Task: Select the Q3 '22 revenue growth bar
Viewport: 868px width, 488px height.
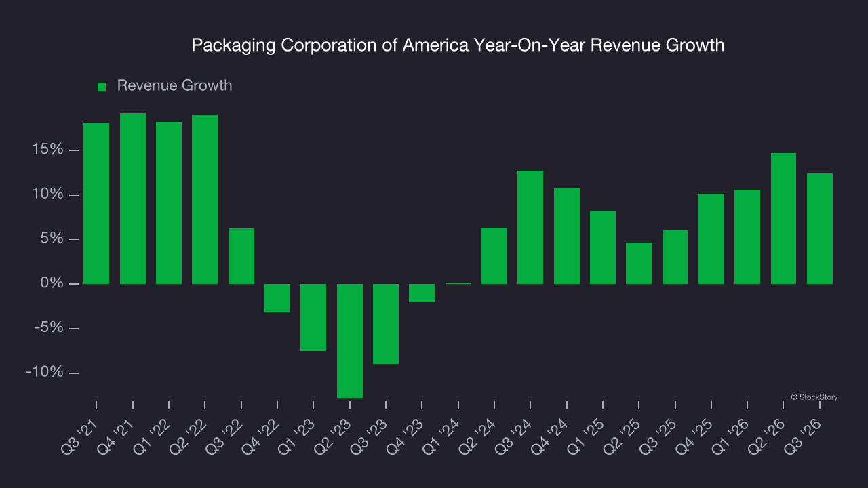Action: [x=241, y=256]
